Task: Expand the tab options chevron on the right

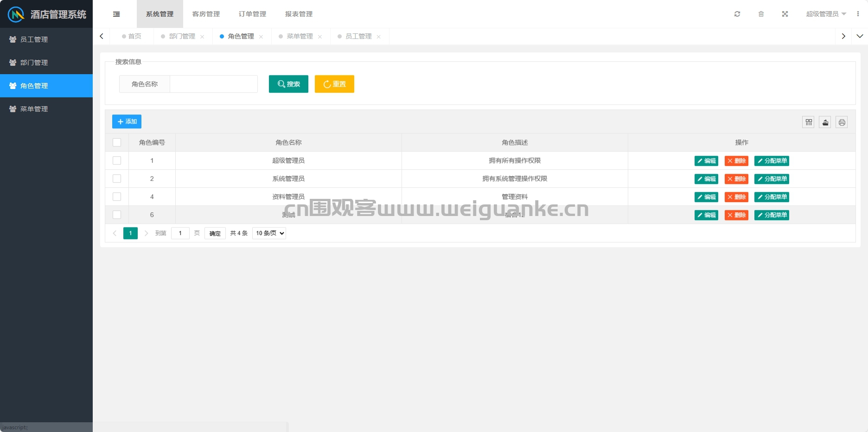Action: 860,36
